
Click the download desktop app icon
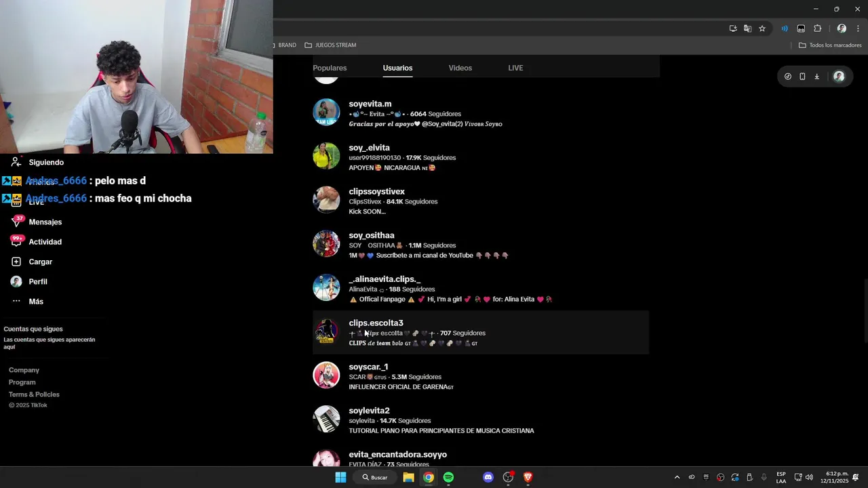(x=816, y=77)
